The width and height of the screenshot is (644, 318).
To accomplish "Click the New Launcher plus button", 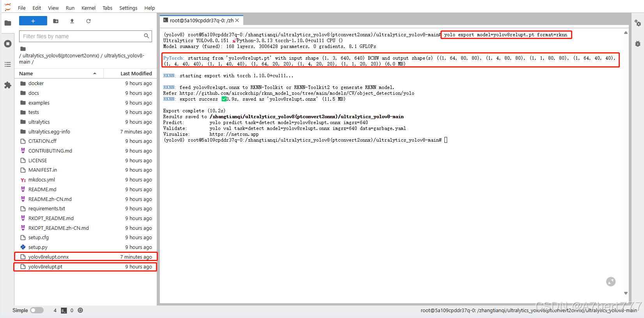I will [33, 21].
